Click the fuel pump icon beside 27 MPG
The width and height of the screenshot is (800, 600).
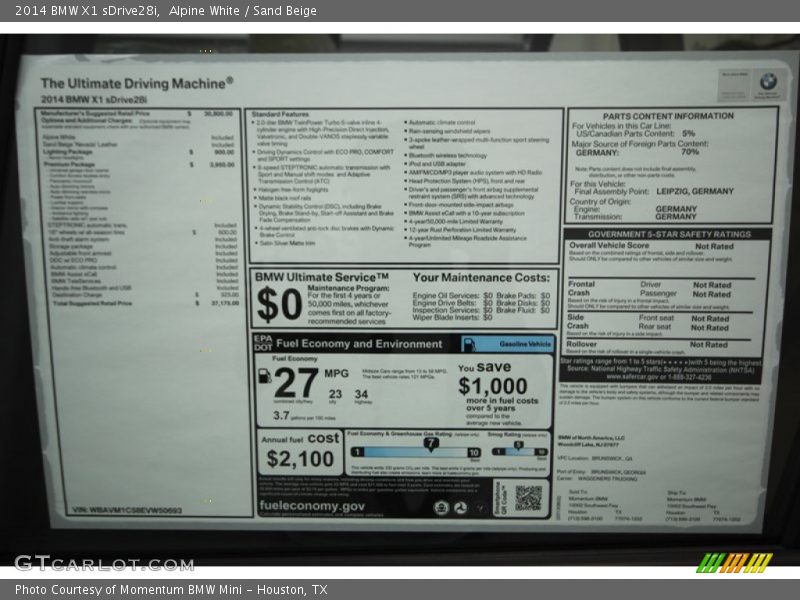264,376
